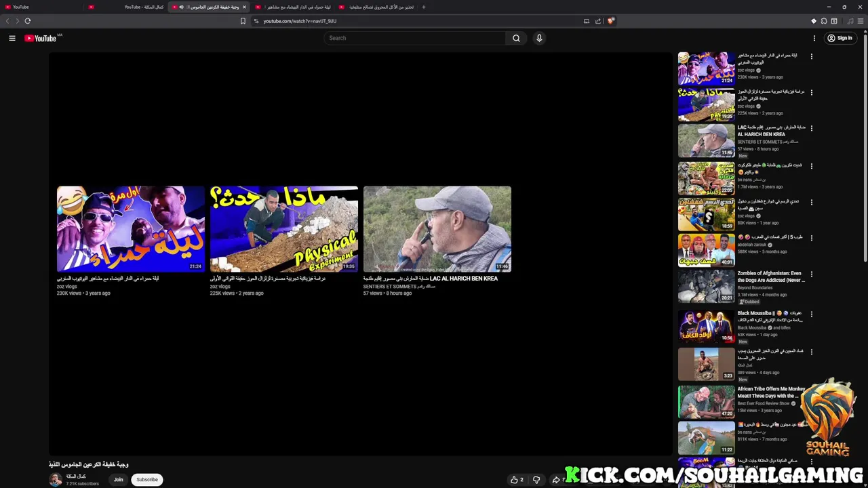
Task: Like the video with thumbs-up button
Action: tap(517, 480)
